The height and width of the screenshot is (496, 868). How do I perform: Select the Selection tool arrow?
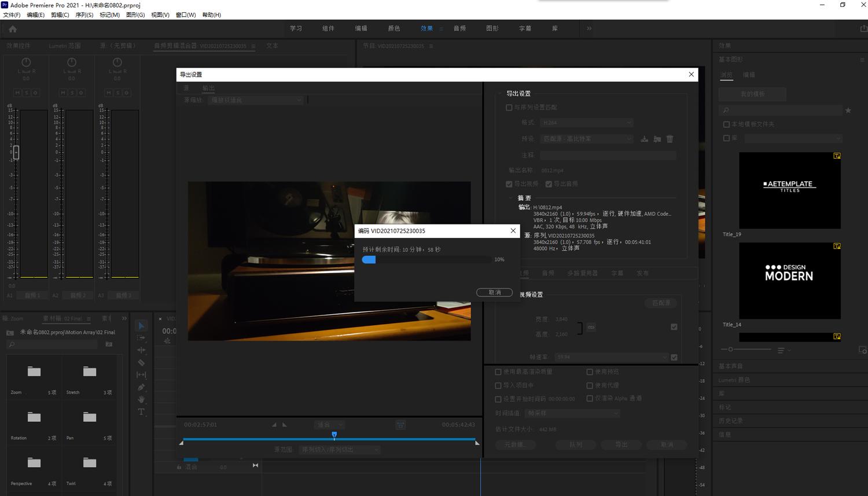coord(141,326)
